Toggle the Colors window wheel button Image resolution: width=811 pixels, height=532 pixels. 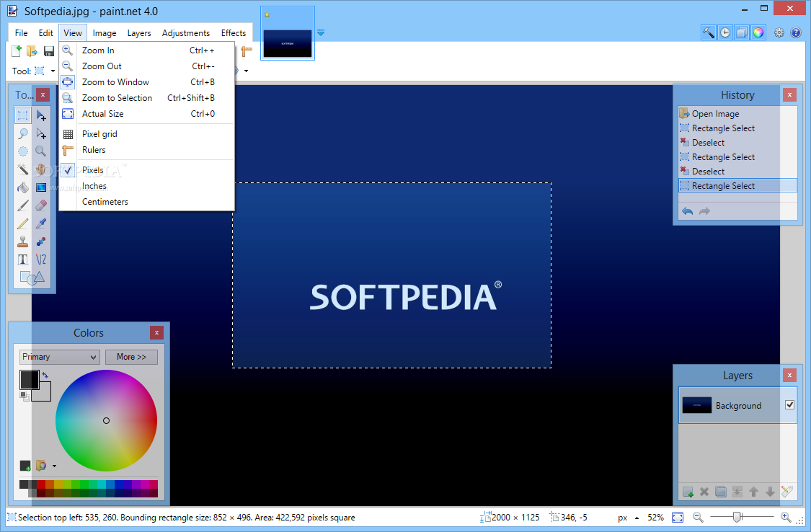click(x=758, y=32)
